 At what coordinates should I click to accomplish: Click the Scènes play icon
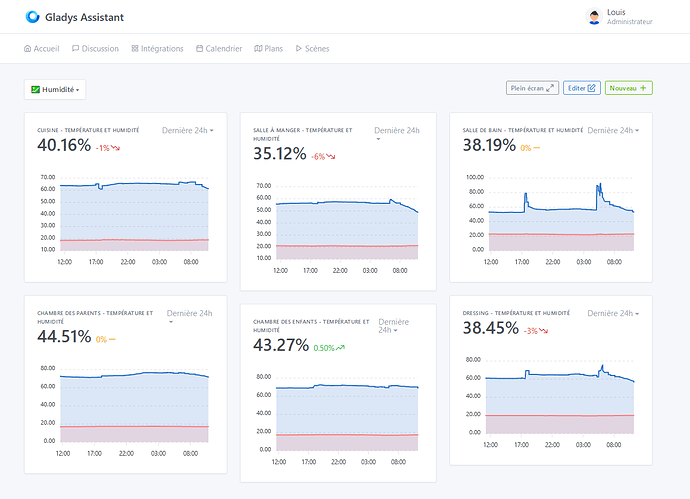pos(299,48)
